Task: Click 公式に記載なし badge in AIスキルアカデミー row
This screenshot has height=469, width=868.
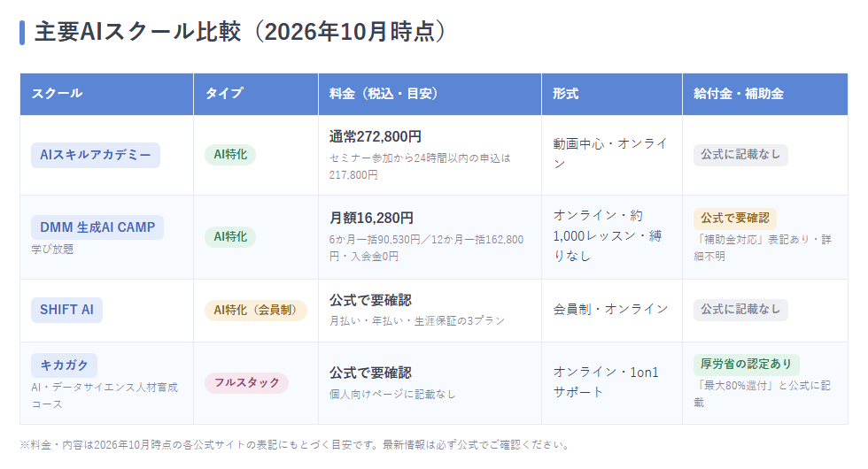Action: tap(740, 154)
